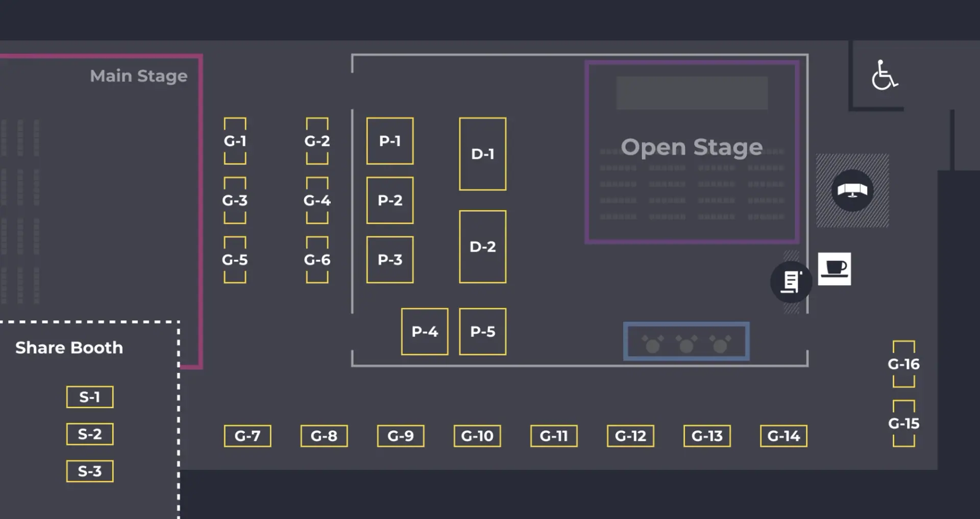Select booth P-1
The height and width of the screenshot is (519, 980).
390,141
